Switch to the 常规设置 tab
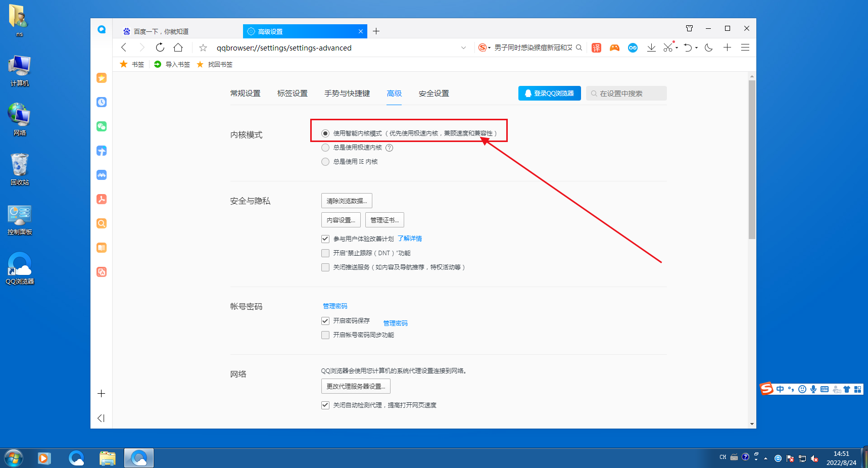868x468 pixels. (246, 93)
